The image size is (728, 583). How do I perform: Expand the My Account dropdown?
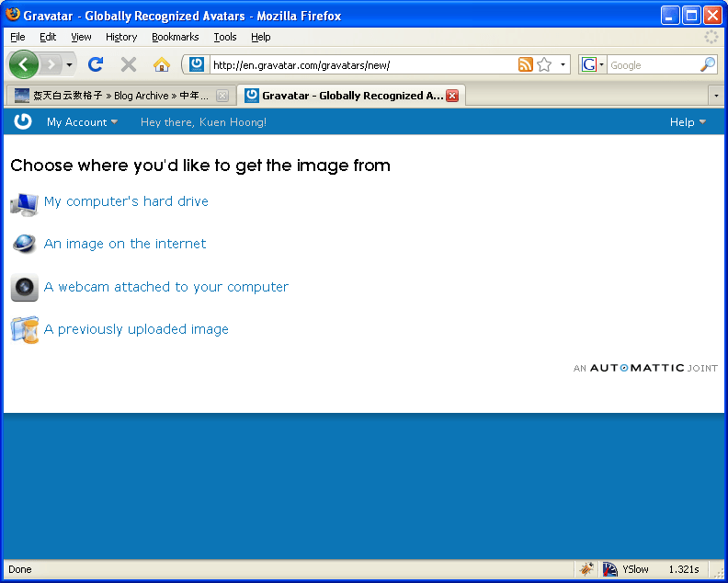click(82, 122)
